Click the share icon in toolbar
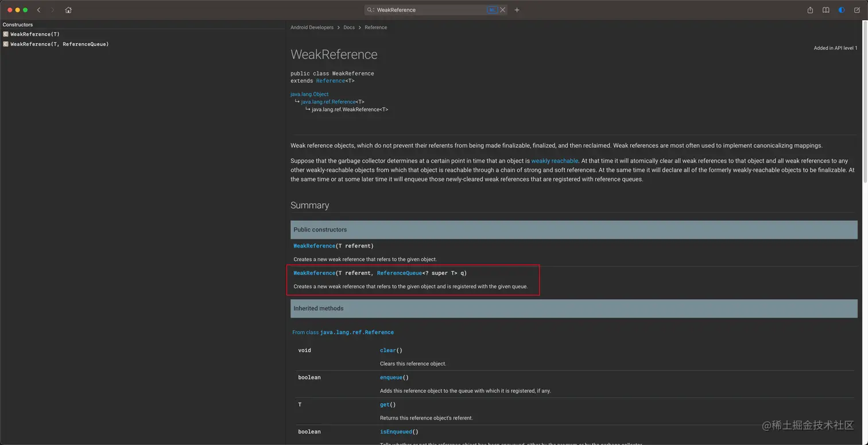This screenshot has height=445, width=868. [x=810, y=10]
